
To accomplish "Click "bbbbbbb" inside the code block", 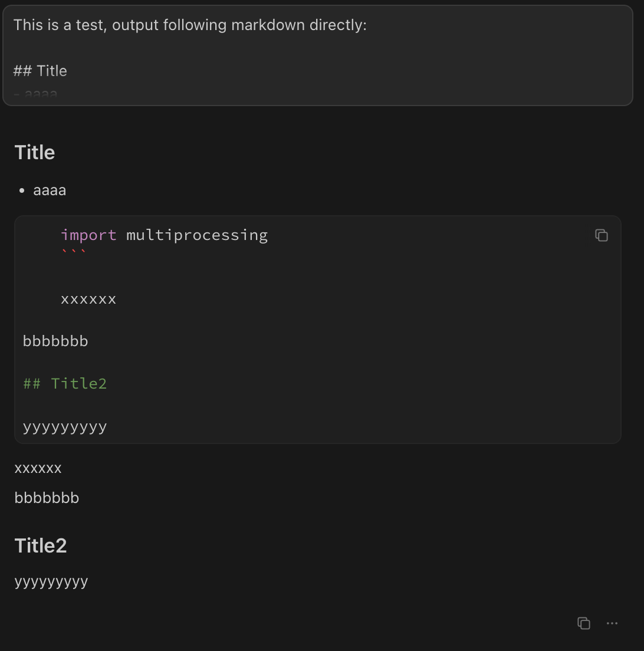I will [55, 341].
